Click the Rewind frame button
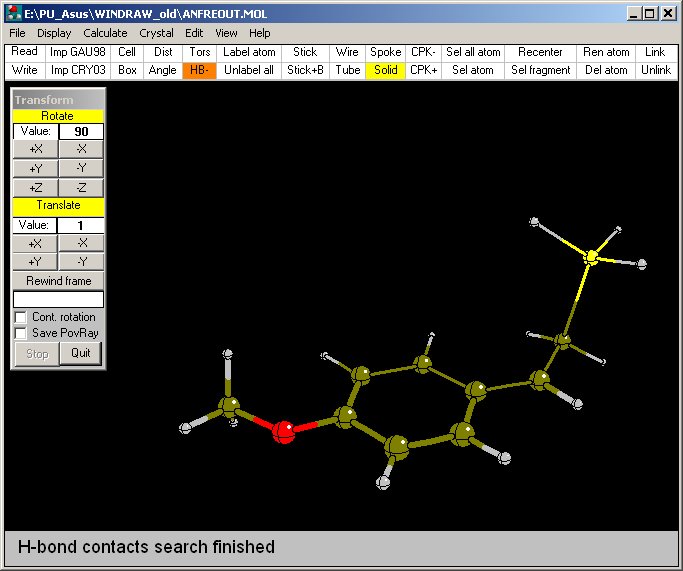 pos(58,281)
